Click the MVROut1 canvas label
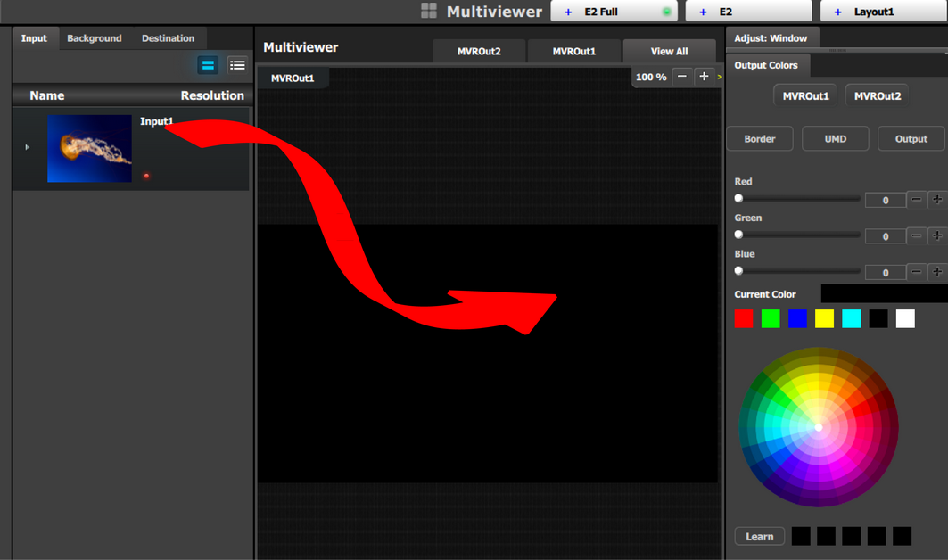Screen dimensions: 948x560 [293, 78]
